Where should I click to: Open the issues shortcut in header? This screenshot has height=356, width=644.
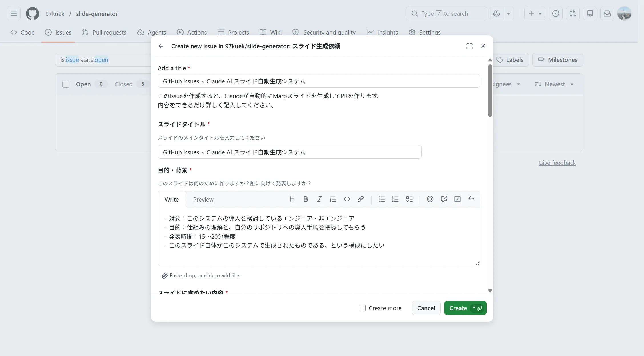point(555,13)
